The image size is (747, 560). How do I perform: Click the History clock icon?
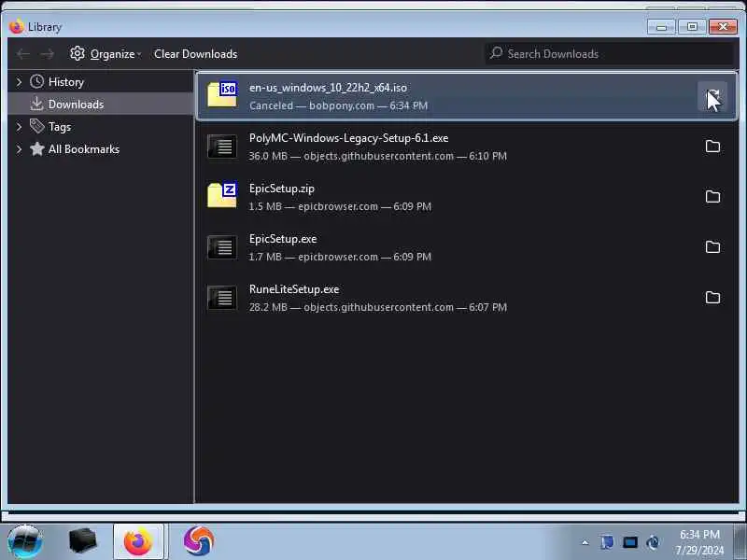click(x=36, y=82)
